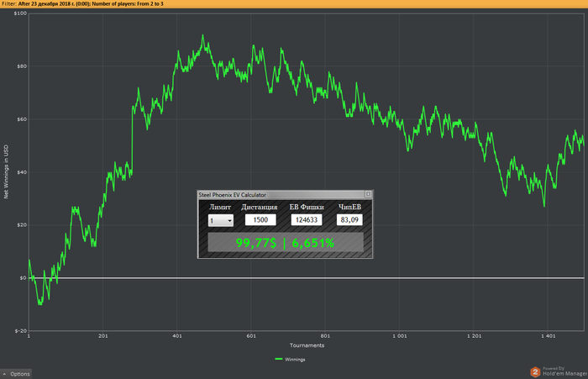
Task: Click the Winnings legend color marker
Action: pos(279,359)
